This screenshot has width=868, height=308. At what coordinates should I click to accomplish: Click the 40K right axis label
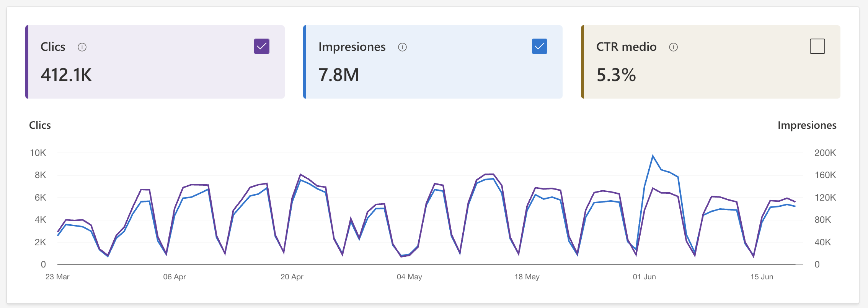tap(823, 242)
